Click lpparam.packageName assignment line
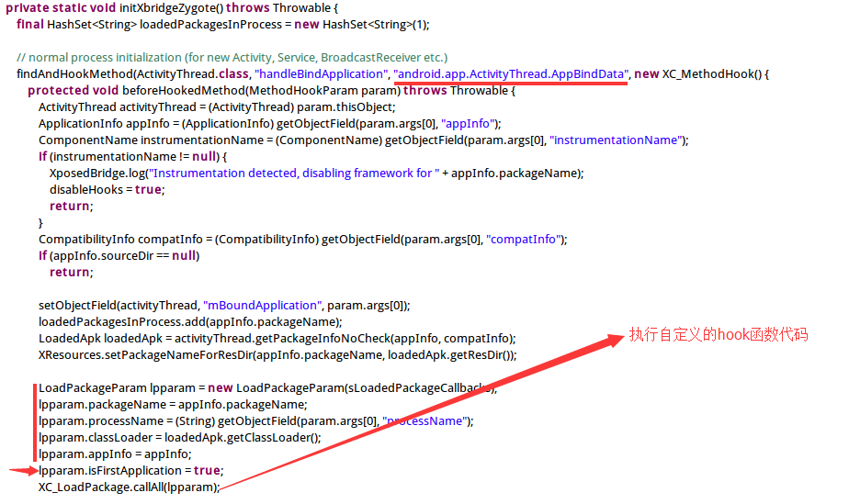Viewport: 849px width, 504px height. tap(173, 405)
